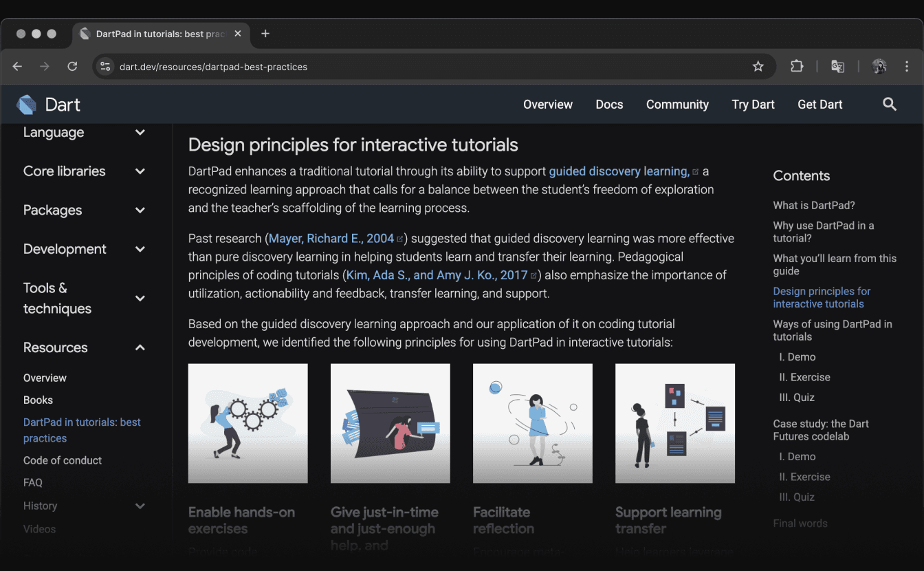Open a new tab with the plus icon
Viewport: 924px width, 571px height.
tap(265, 33)
